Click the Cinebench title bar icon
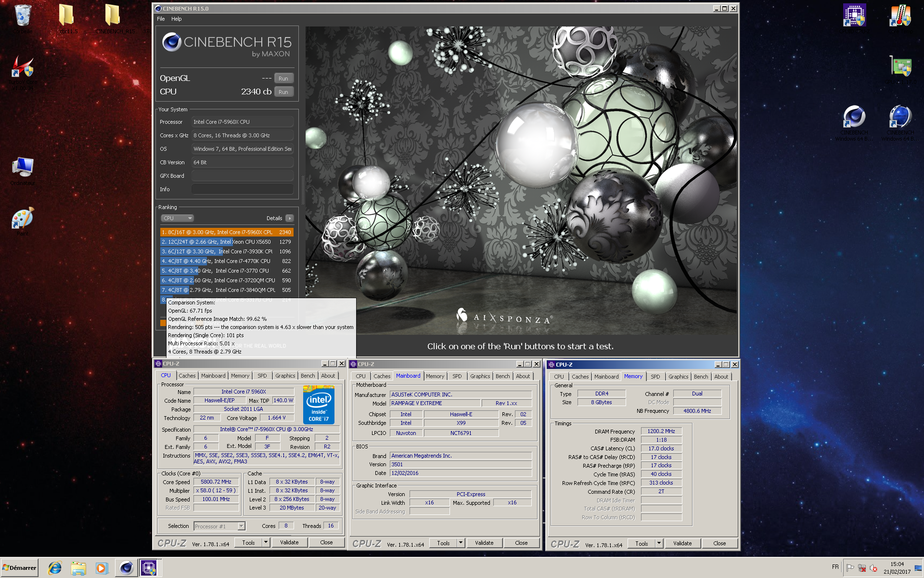Screen dimensions: 924x578 tap(158, 9)
